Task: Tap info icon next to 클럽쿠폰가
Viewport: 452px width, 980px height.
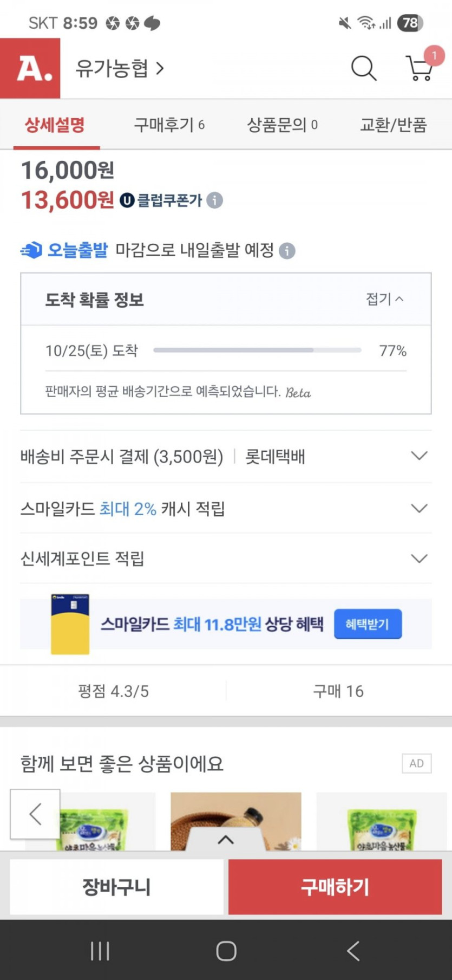Action: [x=215, y=200]
